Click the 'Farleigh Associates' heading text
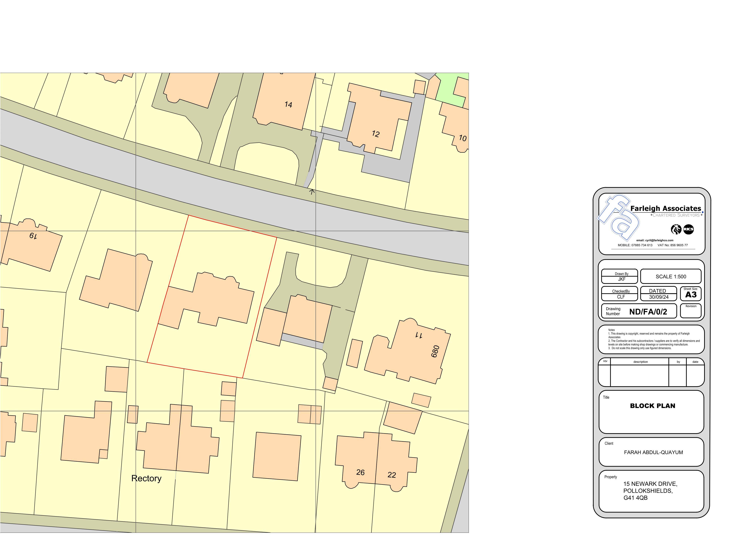This screenshot has width=756, height=535. [x=665, y=208]
